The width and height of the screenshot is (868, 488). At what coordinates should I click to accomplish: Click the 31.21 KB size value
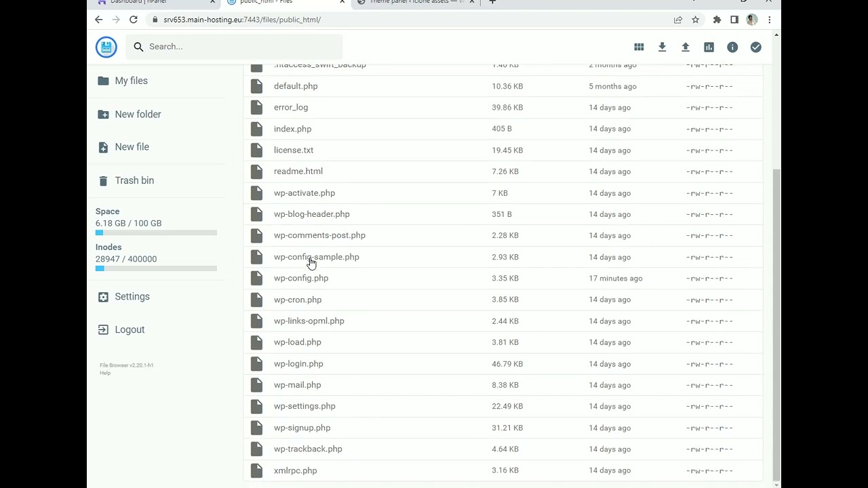pos(507,428)
